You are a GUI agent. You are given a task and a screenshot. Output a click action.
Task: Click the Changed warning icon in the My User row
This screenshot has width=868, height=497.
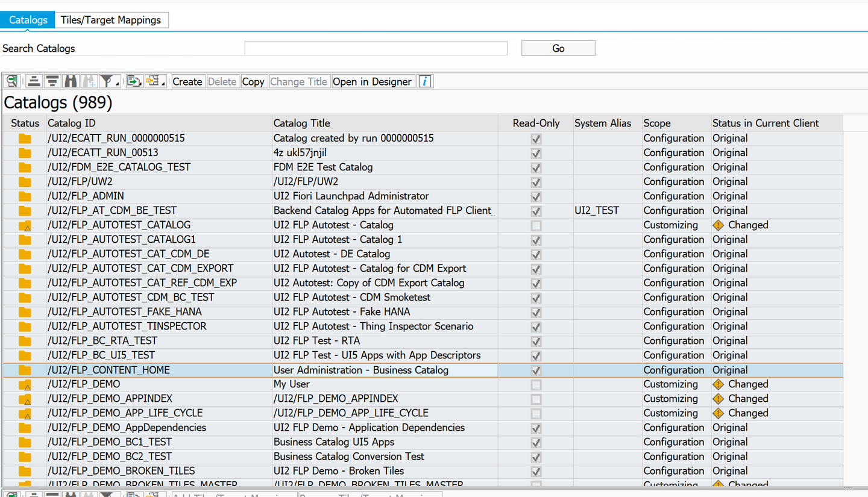click(718, 384)
